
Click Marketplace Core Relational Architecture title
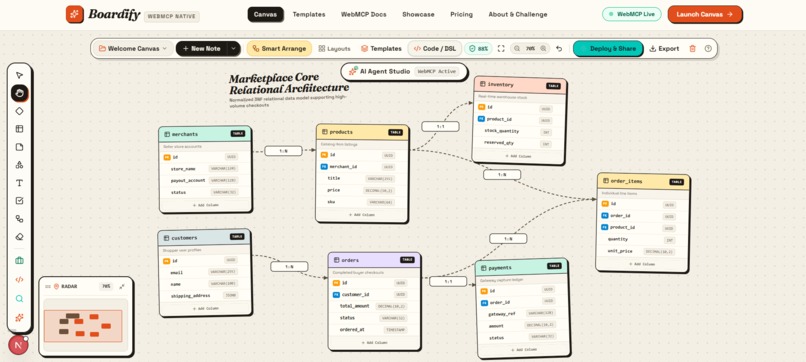(288, 83)
